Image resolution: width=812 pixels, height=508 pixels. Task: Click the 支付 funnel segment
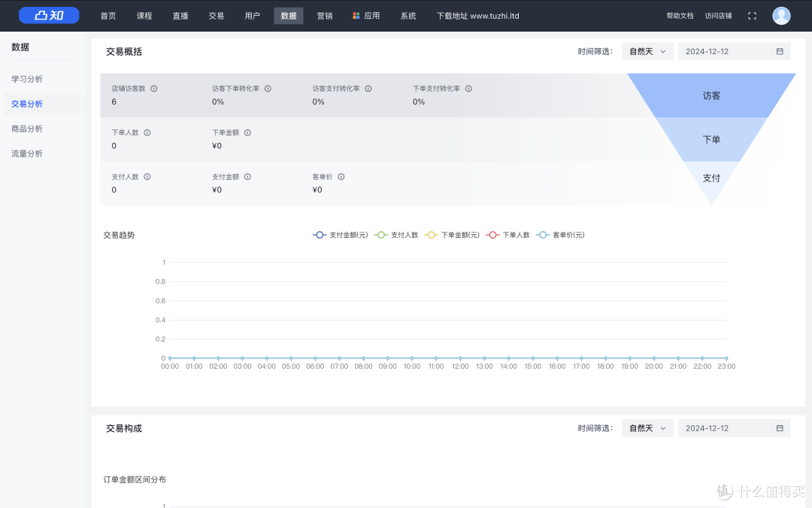(x=711, y=178)
